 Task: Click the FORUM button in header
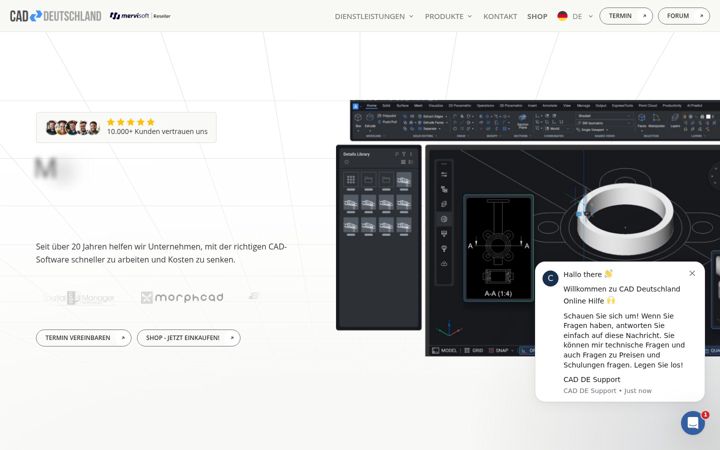coord(684,16)
